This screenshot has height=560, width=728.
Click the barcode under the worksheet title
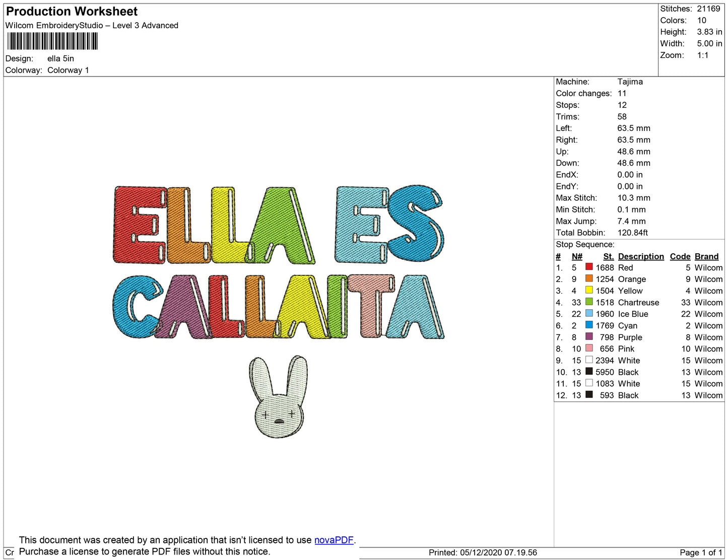52,41
